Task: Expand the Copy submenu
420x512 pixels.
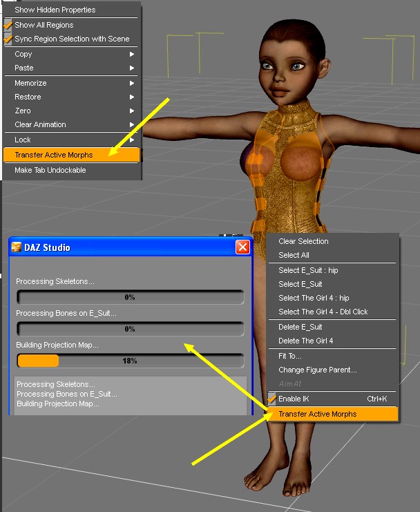Action: (72, 54)
